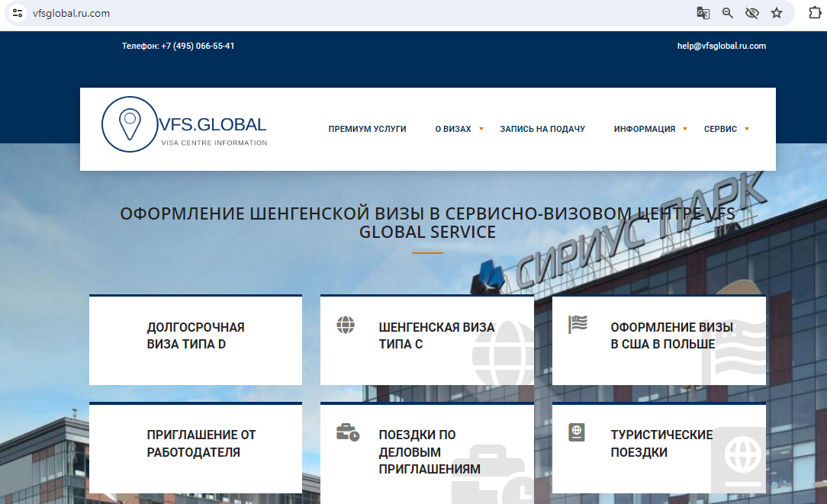Click the VFS.GLOBAL location pin logo
The image size is (827, 504).
(129, 124)
